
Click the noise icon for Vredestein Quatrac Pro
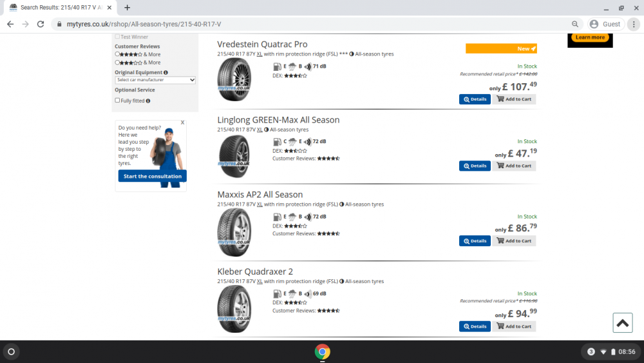pyautogui.click(x=308, y=66)
